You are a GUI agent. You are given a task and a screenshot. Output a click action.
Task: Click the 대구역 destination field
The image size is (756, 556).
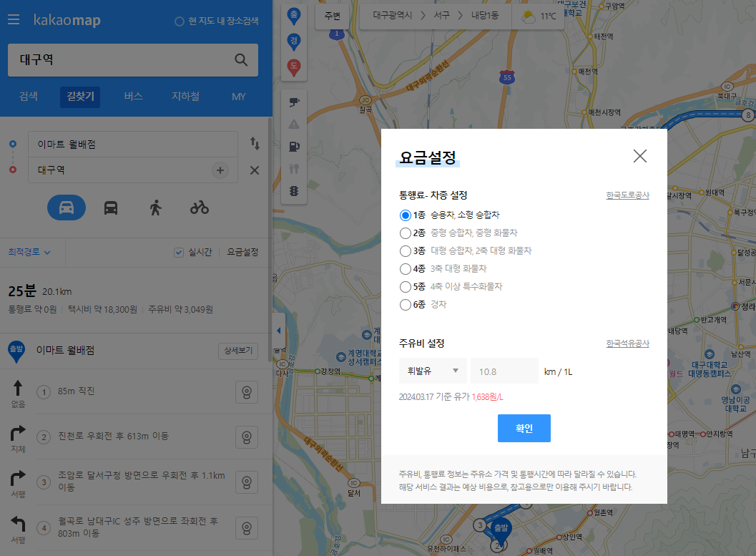point(119,170)
